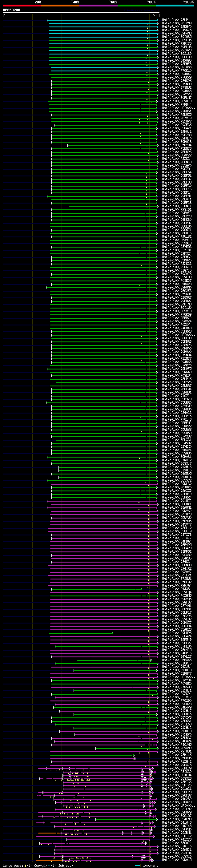197x868 pixels.
Task: Select hit label UniRef100_A9SXB2
Action: click(177, 555)
